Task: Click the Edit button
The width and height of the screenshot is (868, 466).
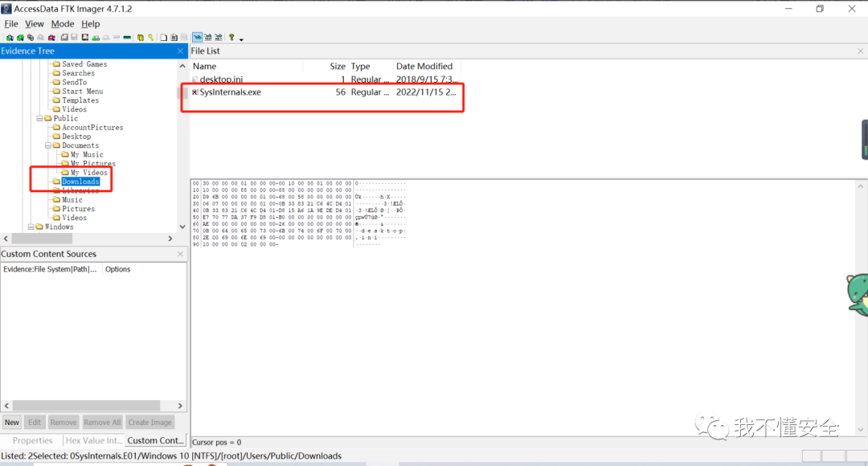Action: tap(35, 423)
